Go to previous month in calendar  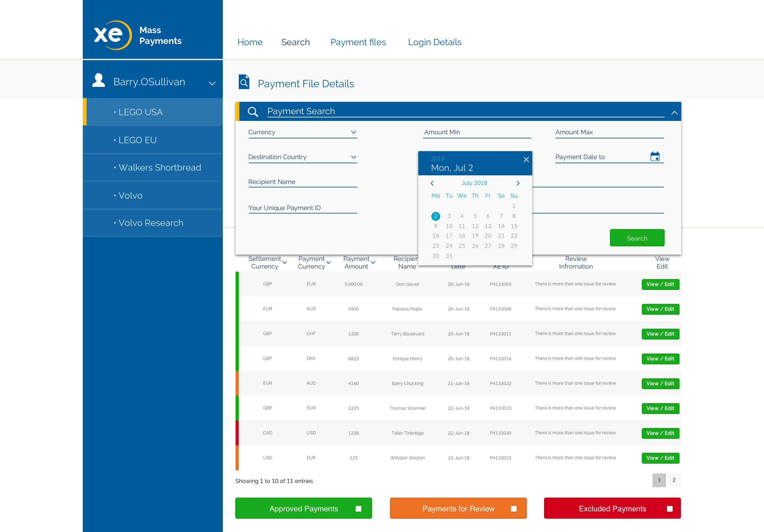click(432, 183)
